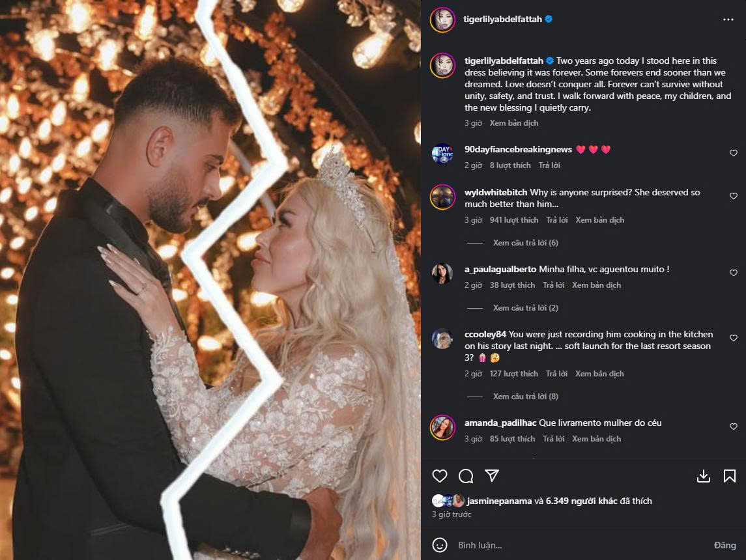Like wyldwhitebitch's comment
The image size is (746, 560).
click(733, 196)
